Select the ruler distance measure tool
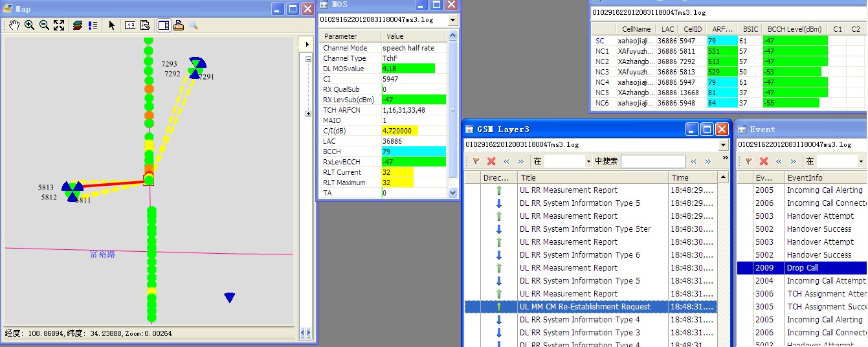The width and height of the screenshot is (868, 347). 130,25
